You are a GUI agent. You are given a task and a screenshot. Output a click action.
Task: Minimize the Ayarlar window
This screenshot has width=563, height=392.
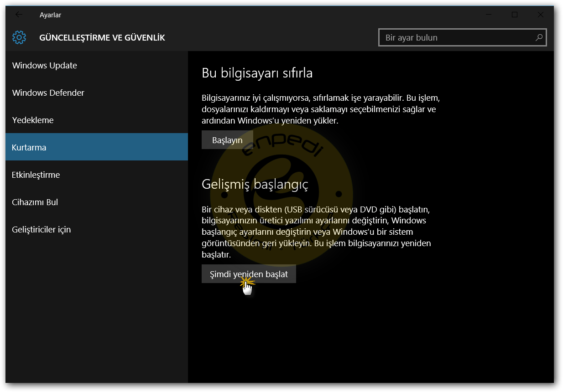click(x=489, y=15)
